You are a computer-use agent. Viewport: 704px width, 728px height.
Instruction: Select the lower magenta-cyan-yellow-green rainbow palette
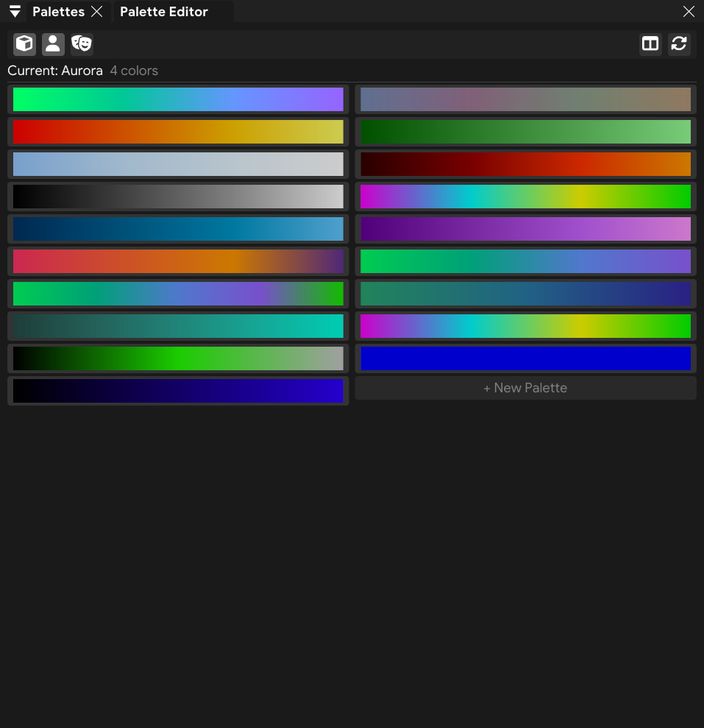point(526,326)
